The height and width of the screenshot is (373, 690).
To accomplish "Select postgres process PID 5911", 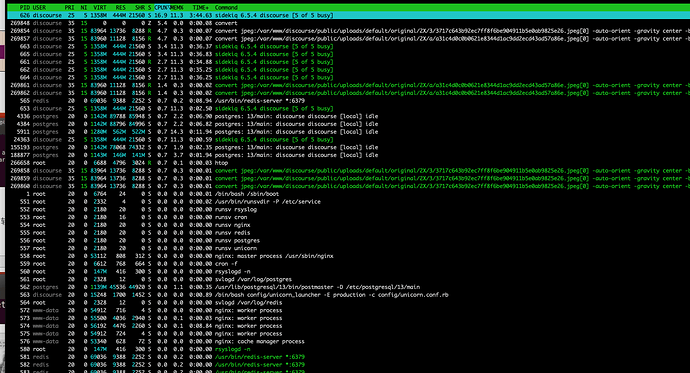I will tap(349, 132).
